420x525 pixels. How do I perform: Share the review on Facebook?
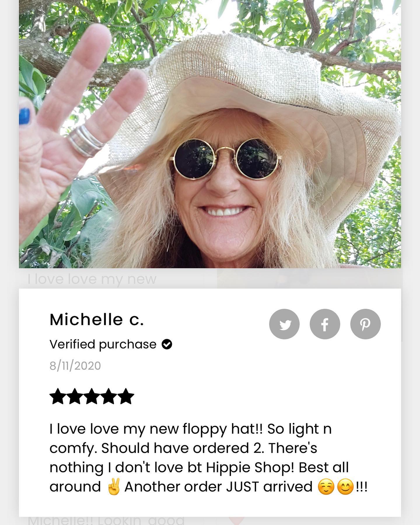pyautogui.click(x=325, y=324)
